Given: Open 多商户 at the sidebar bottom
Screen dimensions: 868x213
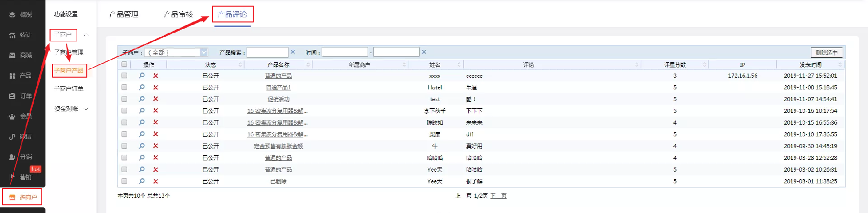Looking at the screenshot, I should pos(22,197).
